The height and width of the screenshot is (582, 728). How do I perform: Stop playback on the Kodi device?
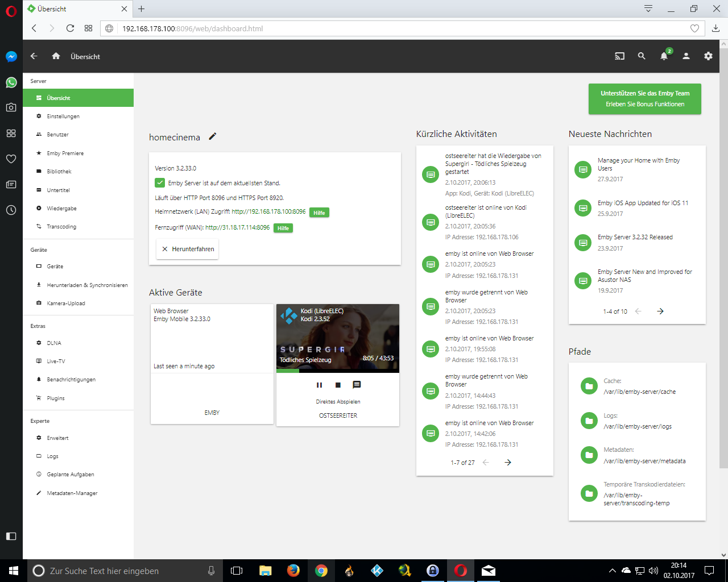338,385
